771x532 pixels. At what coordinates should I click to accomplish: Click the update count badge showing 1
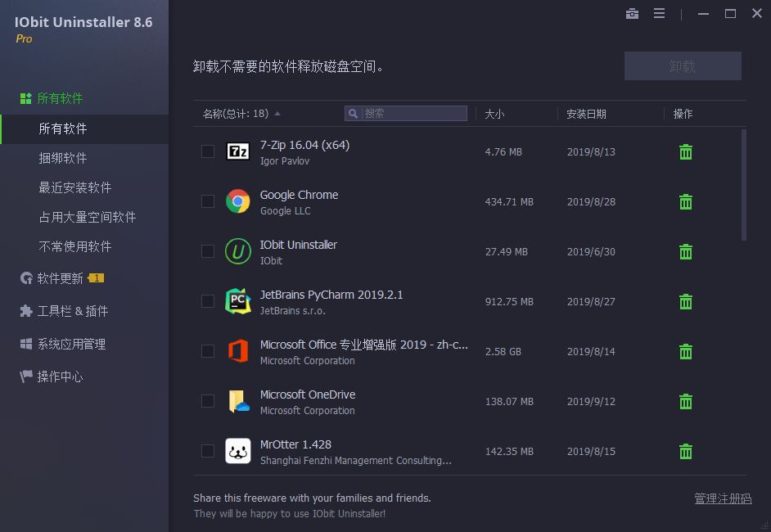click(96, 278)
